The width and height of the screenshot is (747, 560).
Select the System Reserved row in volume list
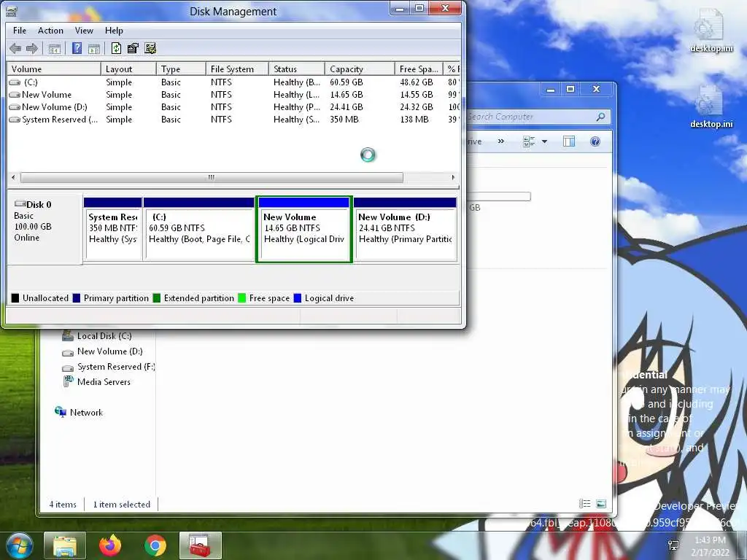(x=233, y=120)
